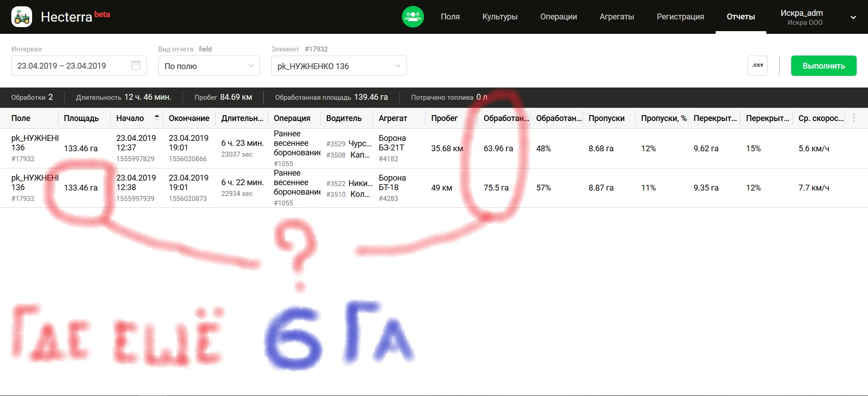Open the report type dropdown По полю
868x396 pixels.
tap(209, 66)
